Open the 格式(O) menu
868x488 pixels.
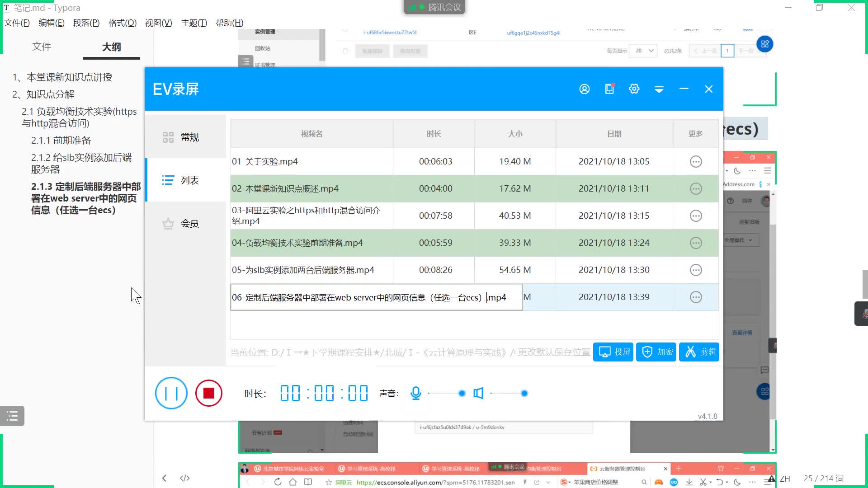(123, 23)
